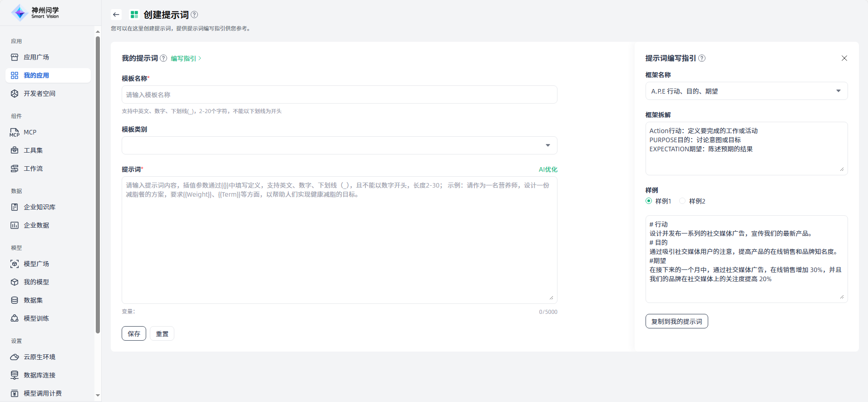Click the 模板名称 input field

coord(339,94)
